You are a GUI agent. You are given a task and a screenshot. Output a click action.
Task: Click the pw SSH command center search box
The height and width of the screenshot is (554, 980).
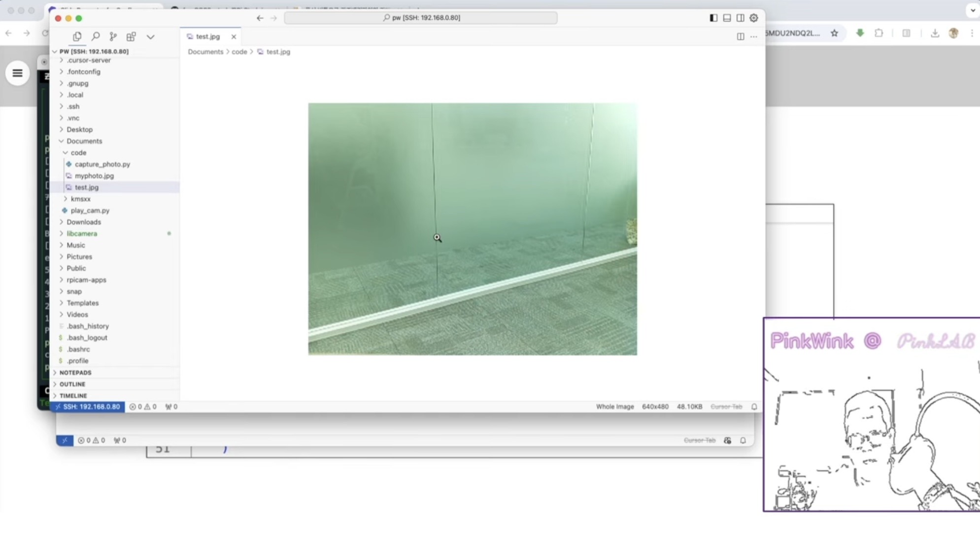[x=421, y=18]
